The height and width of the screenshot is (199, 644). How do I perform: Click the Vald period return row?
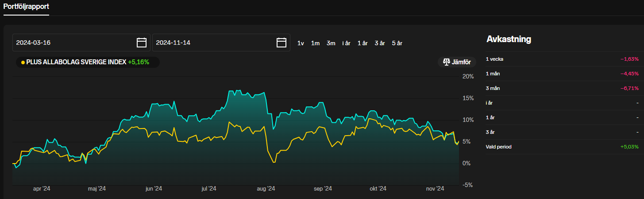(562, 147)
